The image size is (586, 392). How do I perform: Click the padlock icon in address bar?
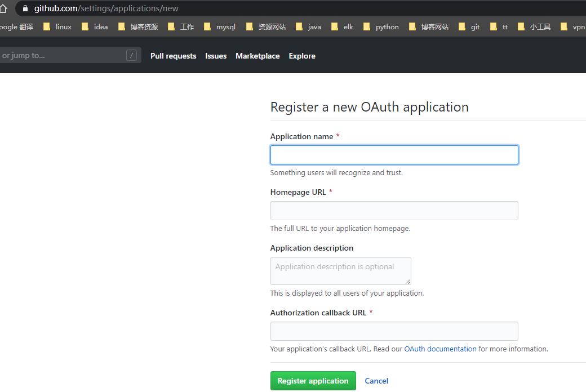[x=25, y=8]
